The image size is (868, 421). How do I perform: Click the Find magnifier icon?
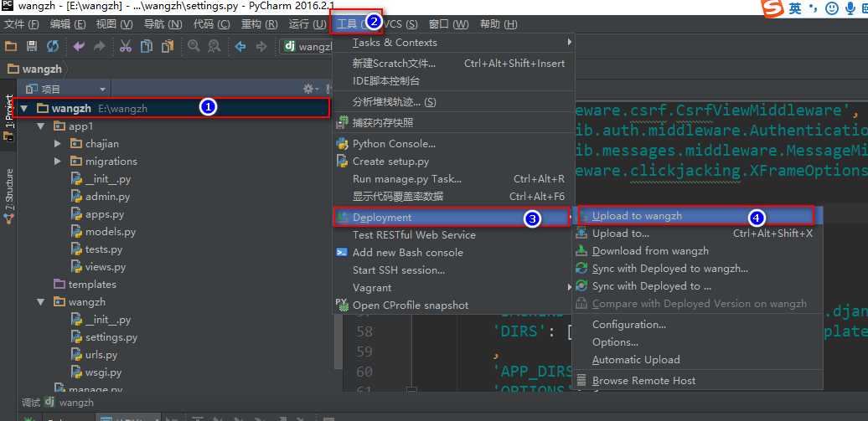coord(194,47)
